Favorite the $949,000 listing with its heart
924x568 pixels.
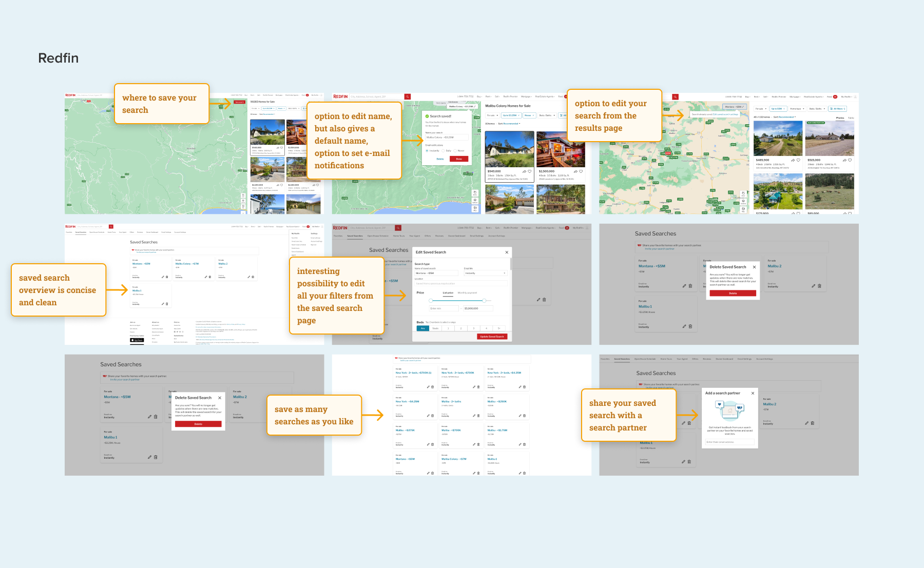click(x=530, y=171)
